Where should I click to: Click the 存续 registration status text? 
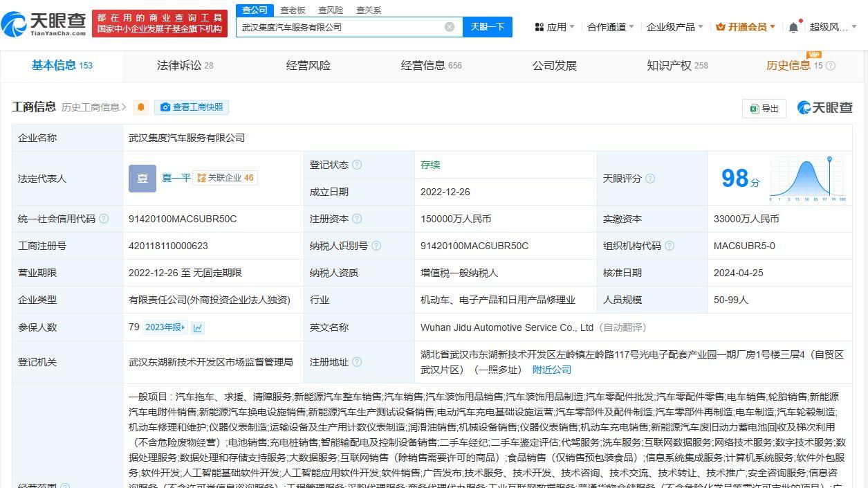point(430,165)
